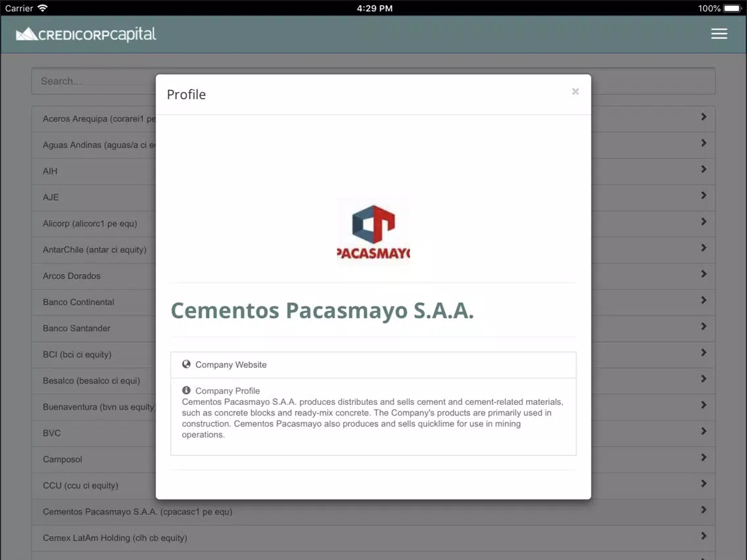Select Aceros Arequipa (corarei1) list entry

[99, 118]
